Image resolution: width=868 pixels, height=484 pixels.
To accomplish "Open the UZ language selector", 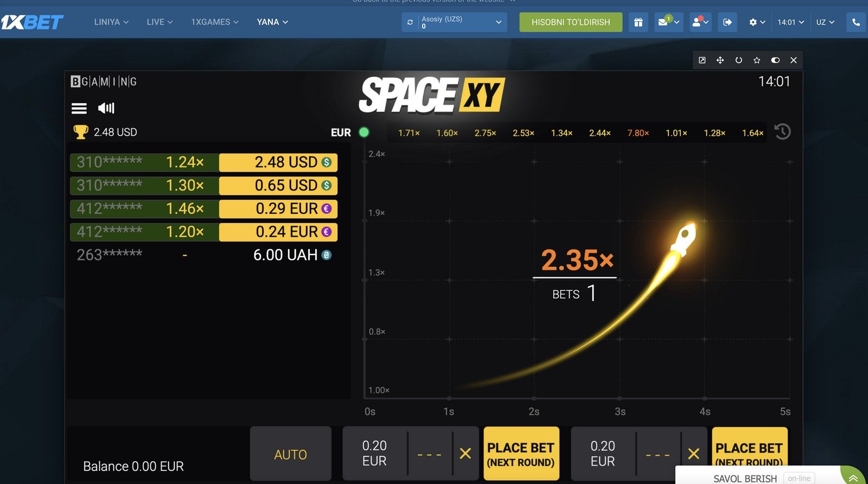I will point(825,22).
